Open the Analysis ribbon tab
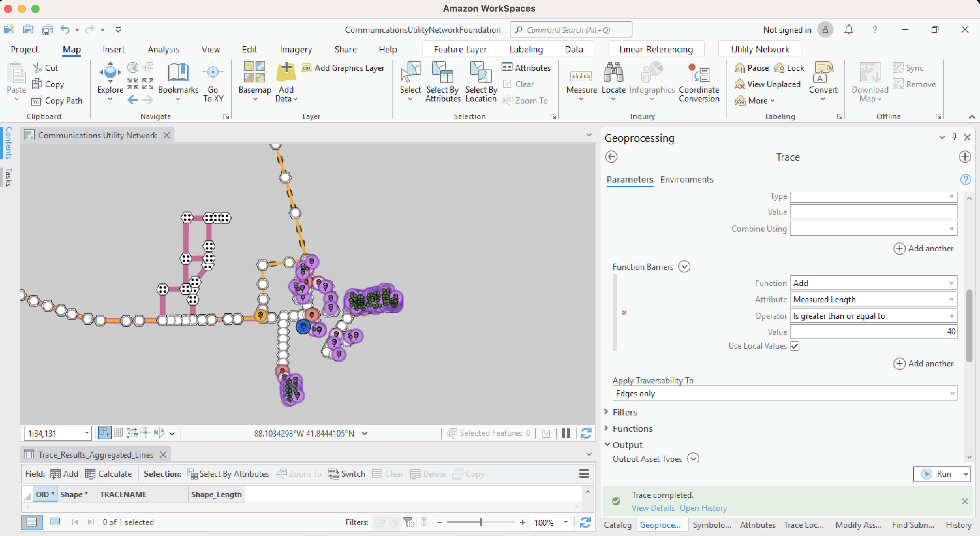This screenshot has height=536, width=980. pyautogui.click(x=163, y=49)
